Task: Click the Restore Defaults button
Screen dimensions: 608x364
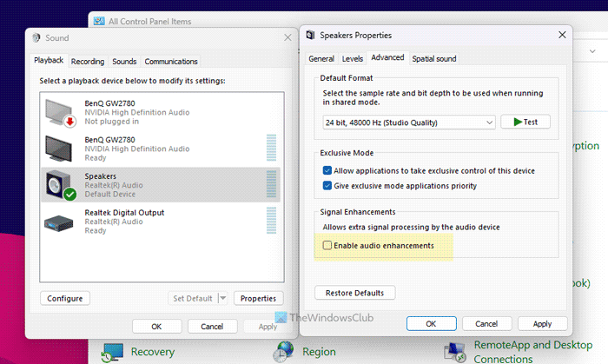Action: click(354, 293)
